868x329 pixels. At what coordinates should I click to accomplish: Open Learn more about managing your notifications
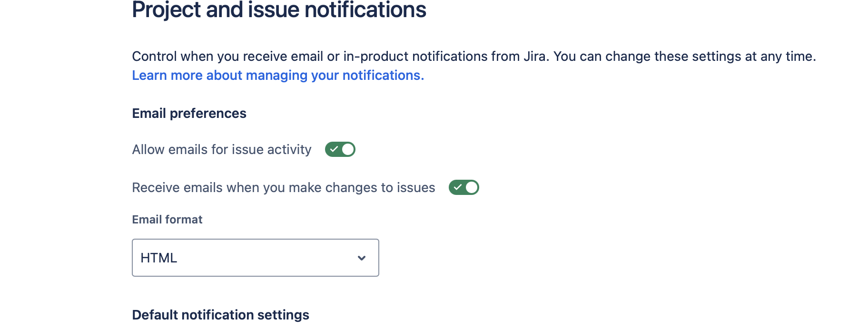277,75
